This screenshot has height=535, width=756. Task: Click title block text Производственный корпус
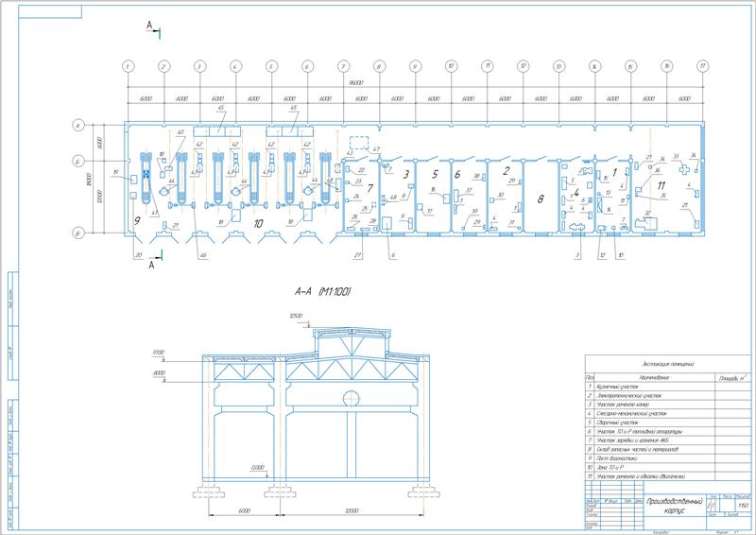click(x=675, y=506)
